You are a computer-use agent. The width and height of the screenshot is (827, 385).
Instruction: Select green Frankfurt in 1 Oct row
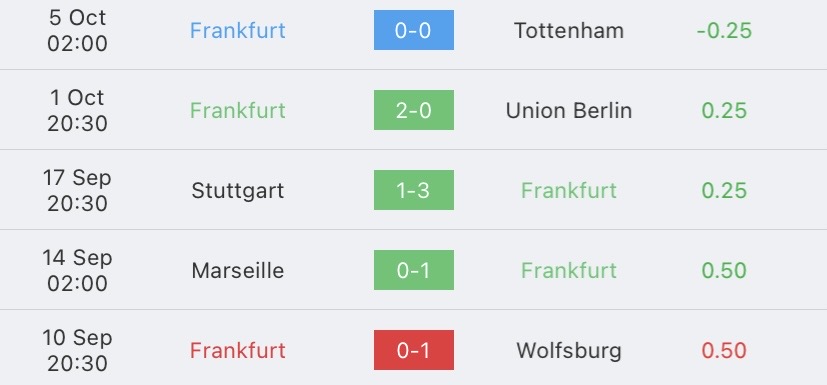237,110
